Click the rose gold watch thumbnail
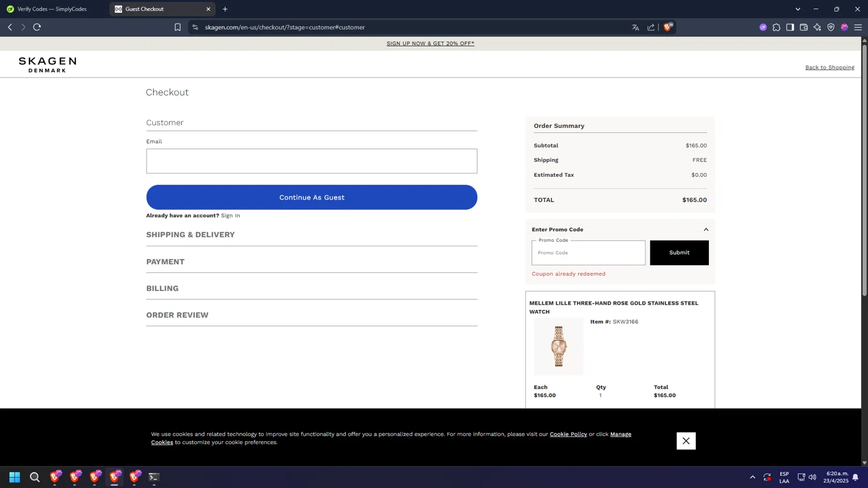Image resolution: width=868 pixels, height=488 pixels. coord(558,346)
